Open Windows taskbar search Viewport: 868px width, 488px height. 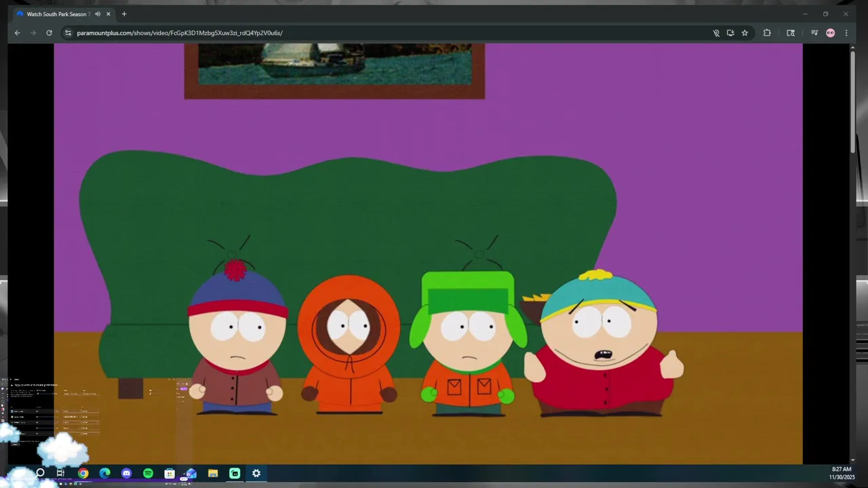pos(40,473)
